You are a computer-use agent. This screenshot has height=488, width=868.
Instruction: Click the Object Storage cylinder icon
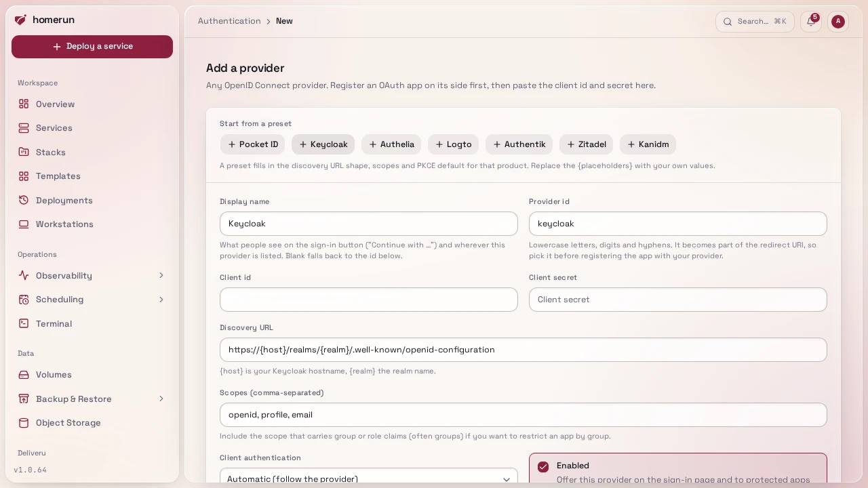coord(24,422)
